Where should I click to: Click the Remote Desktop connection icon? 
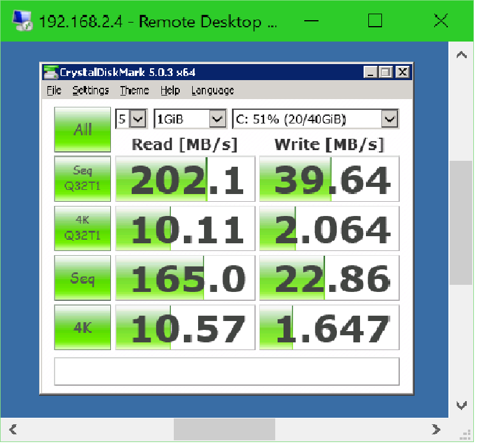(x=23, y=21)
